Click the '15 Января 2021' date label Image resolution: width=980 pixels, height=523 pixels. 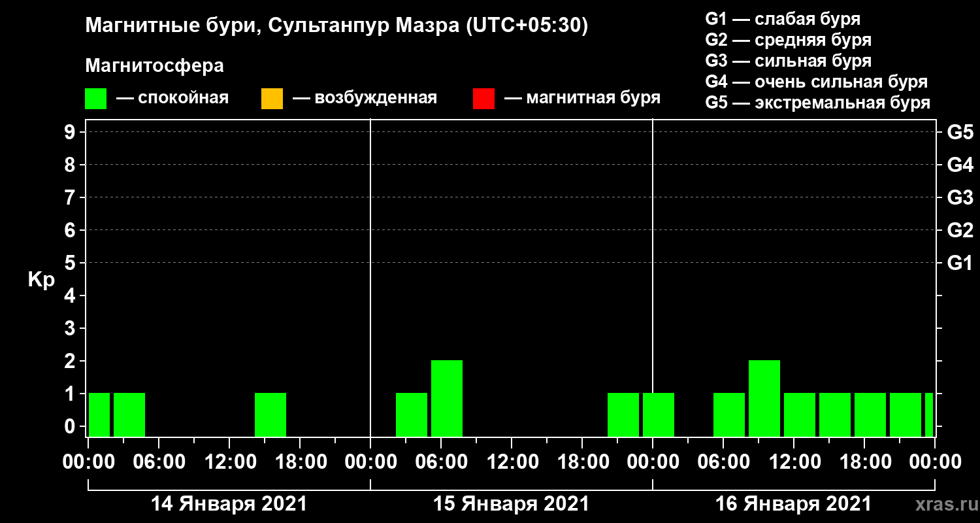511,504
